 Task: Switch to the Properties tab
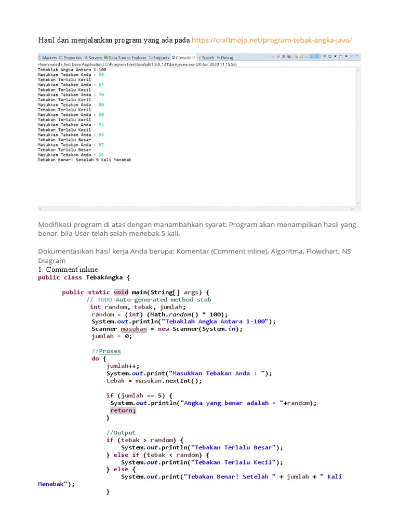click(71, 58)
